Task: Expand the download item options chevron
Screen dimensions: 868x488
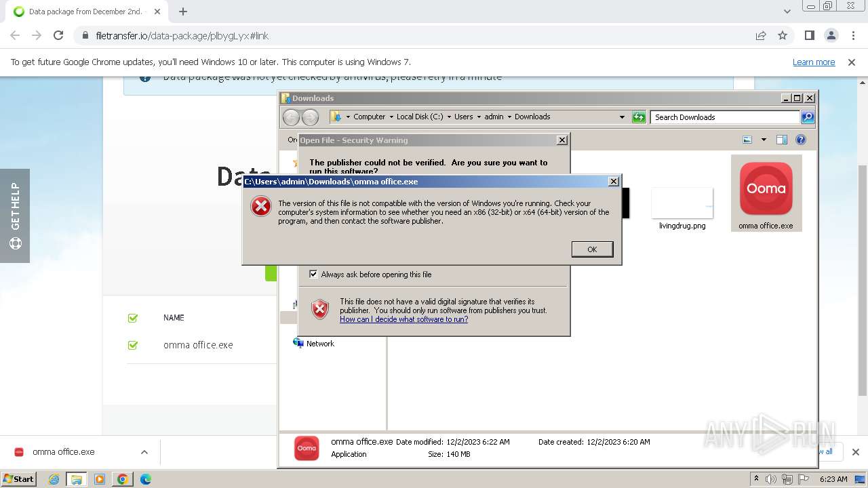Action: [x=144, y=452]
